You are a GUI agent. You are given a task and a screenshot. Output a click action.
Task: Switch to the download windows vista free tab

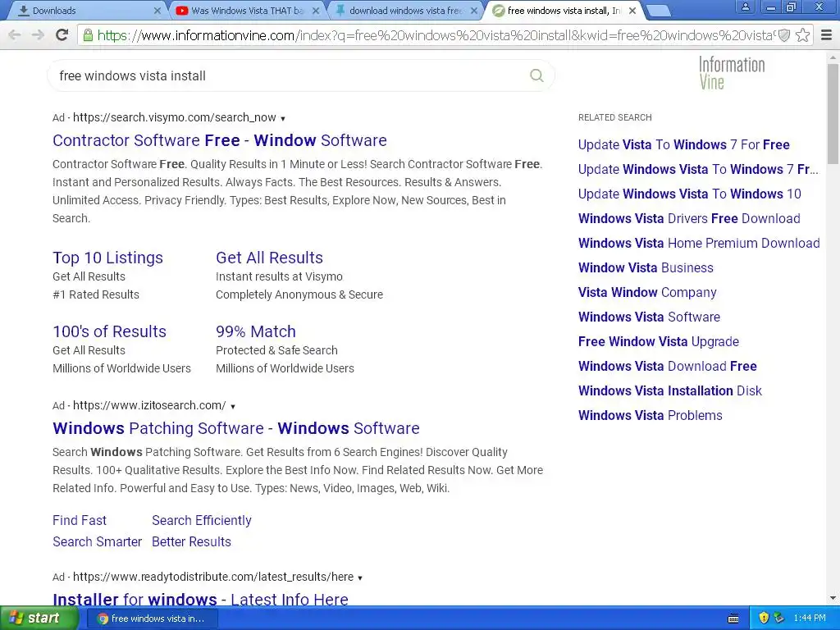pyautogui.click(x=405, y=11)
